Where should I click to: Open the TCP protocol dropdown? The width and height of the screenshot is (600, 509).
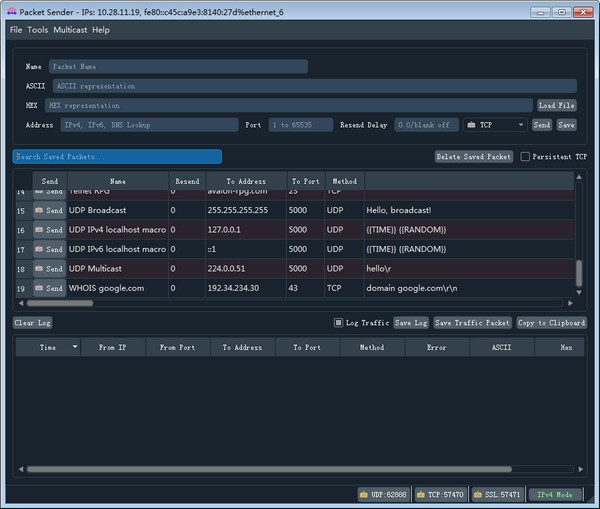496,125
